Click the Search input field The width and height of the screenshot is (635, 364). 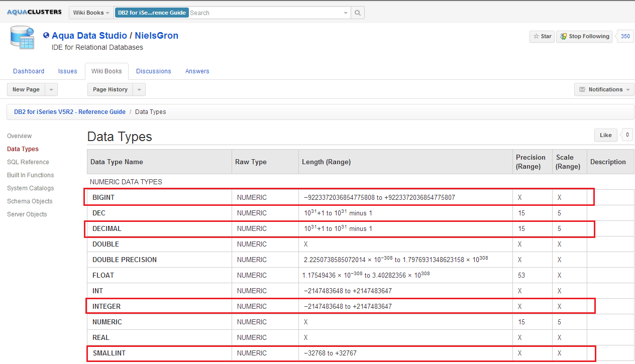coord(265,13)
